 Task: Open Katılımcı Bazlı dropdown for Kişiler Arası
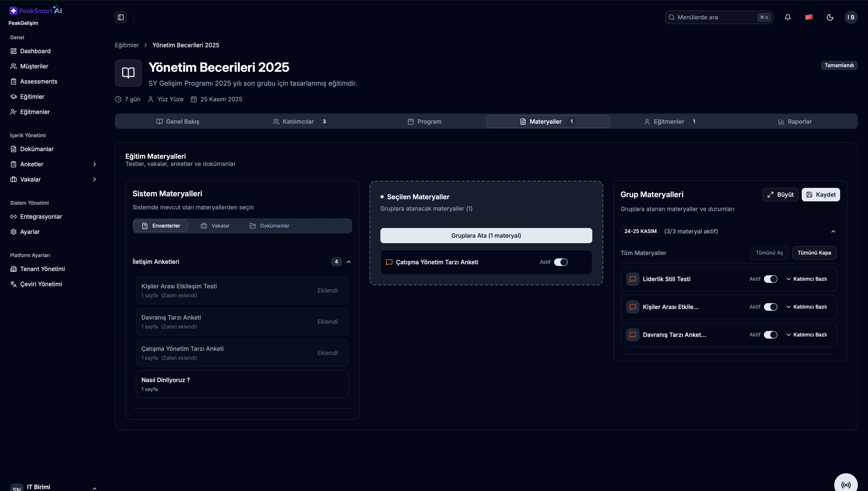click(807, 307)
